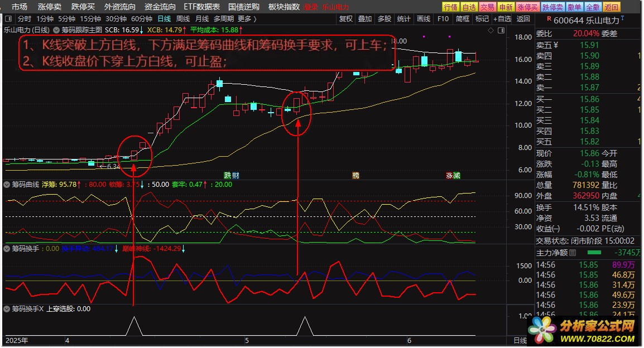Click the 标记 toolbar item
The height and width of the screenshot is (348, 644).
coord(482,19)
